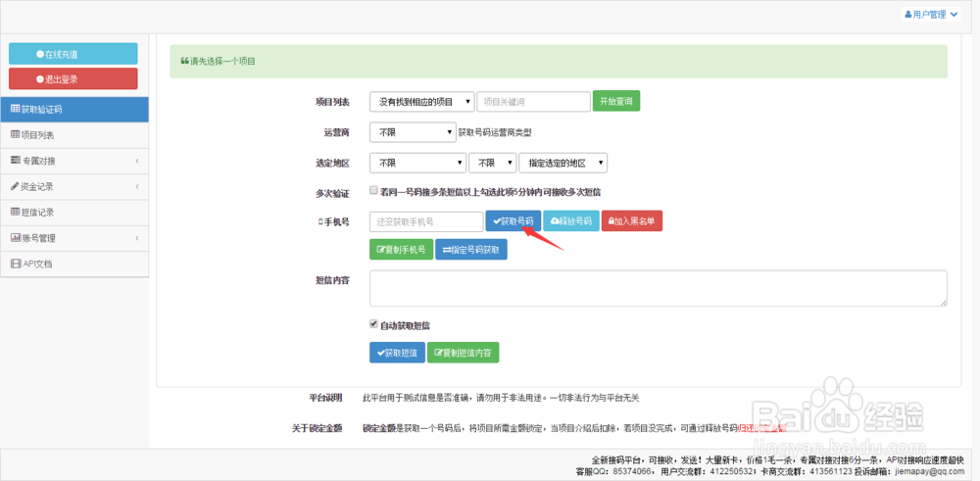Open the 没有找到相应的项目 project dropdown

click(421, 101)
